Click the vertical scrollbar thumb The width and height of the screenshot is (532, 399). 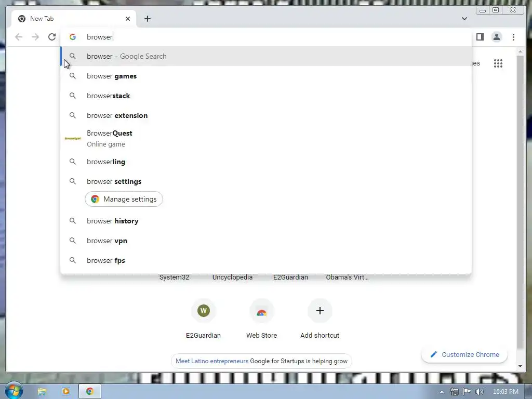pyautogui.click(x=520, y=202)
